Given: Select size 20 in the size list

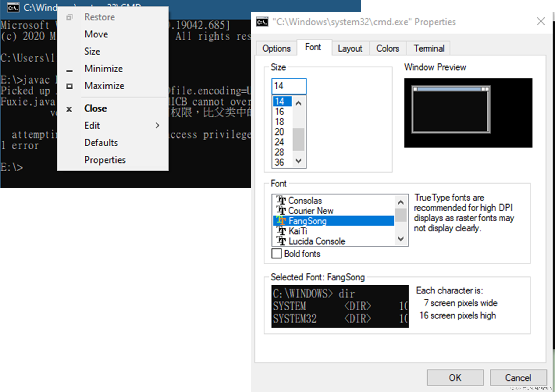Looking at the screenshot, I should click(x=282, y=132).
